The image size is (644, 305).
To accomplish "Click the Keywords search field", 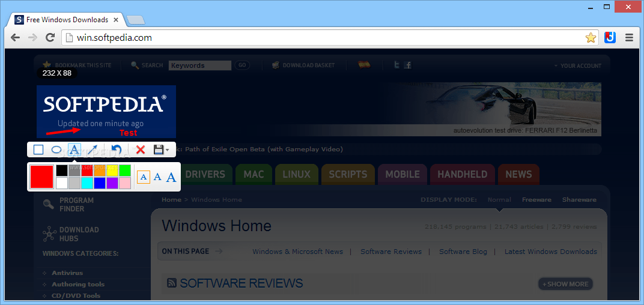I will [x=200, y=65].
